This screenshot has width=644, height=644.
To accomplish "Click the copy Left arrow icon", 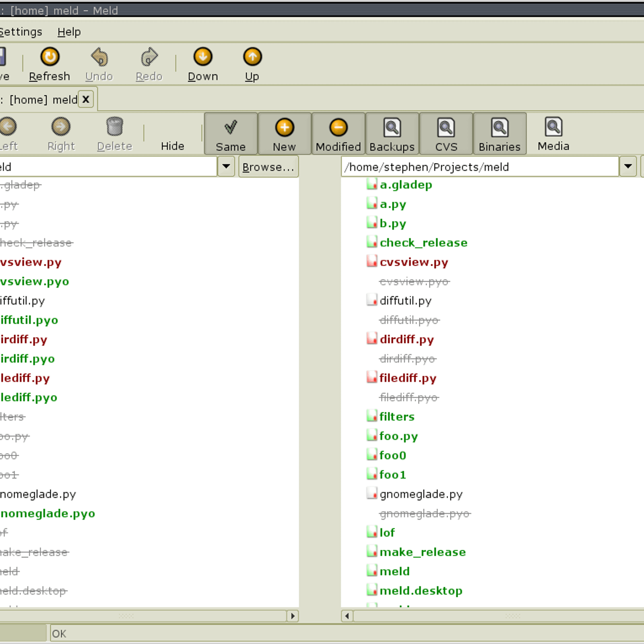I will pyautogui.click(x=8, y=126).
